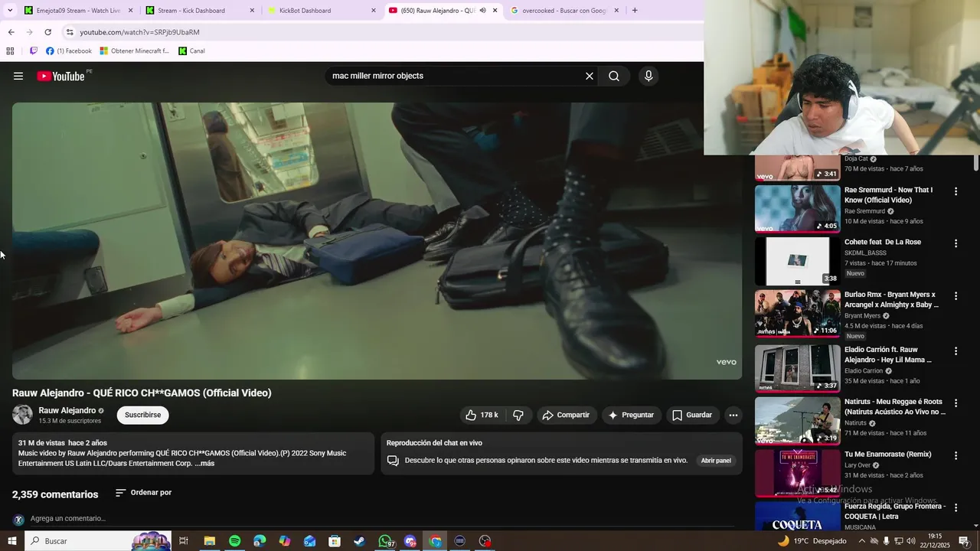This screenshot has width=980, height=551.
Task: Expand description with '...más'
Action: [204, 464]
